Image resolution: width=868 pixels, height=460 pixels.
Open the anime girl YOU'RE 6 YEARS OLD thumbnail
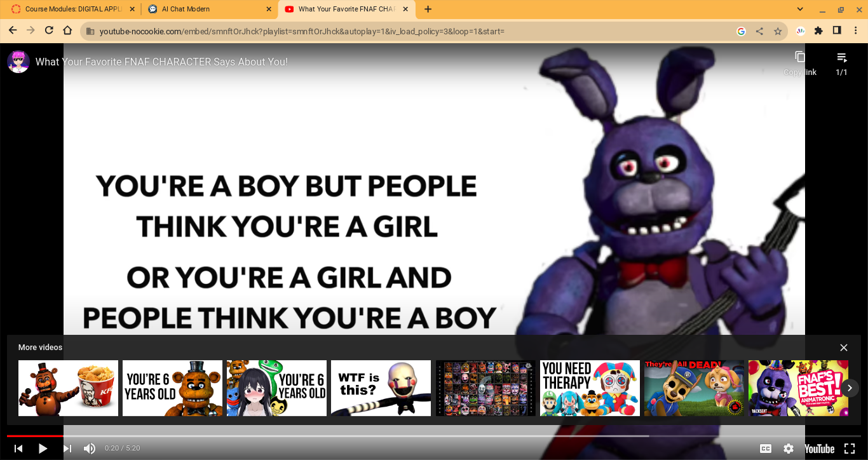pos(276,388)
